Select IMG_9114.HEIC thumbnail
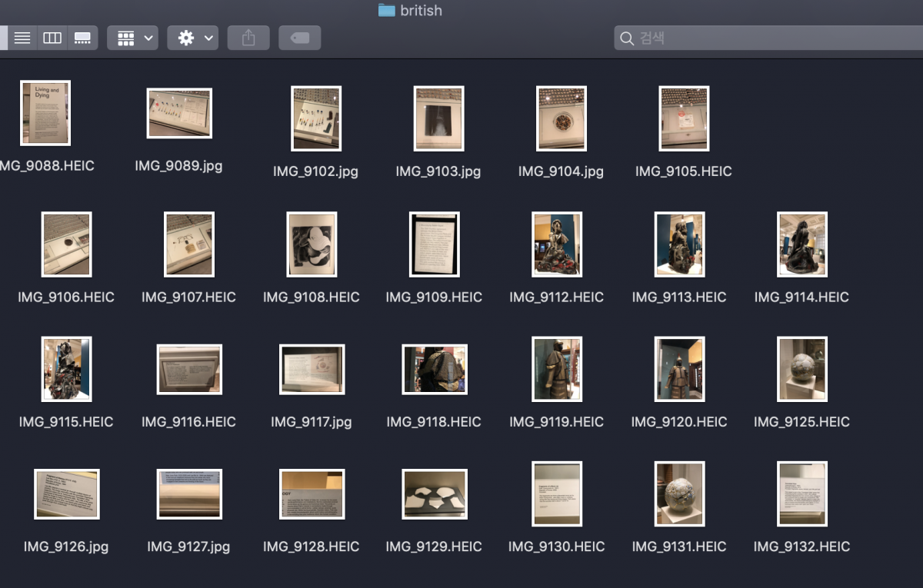 pos(802,244)
